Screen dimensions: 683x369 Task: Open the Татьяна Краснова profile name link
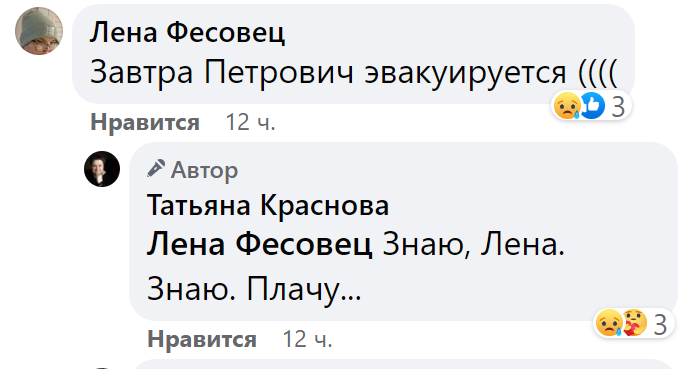tap(268, 205)
